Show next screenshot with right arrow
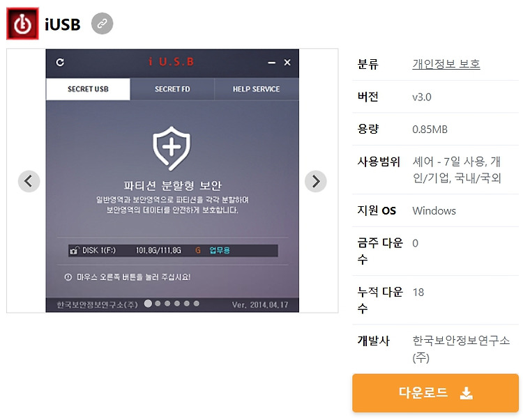The height and width of the screenshot is (420, 523). click(315, 181)
